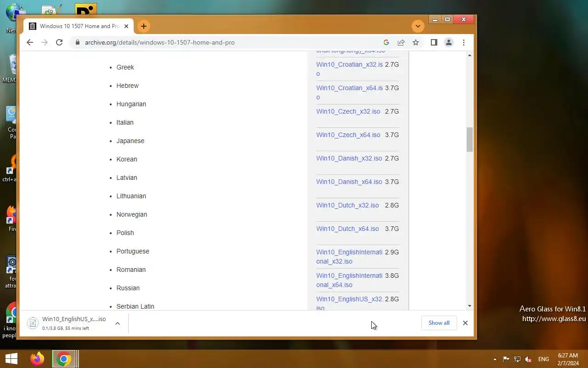Go back to the previous page

pyautogui.click(x=30, y=42)
